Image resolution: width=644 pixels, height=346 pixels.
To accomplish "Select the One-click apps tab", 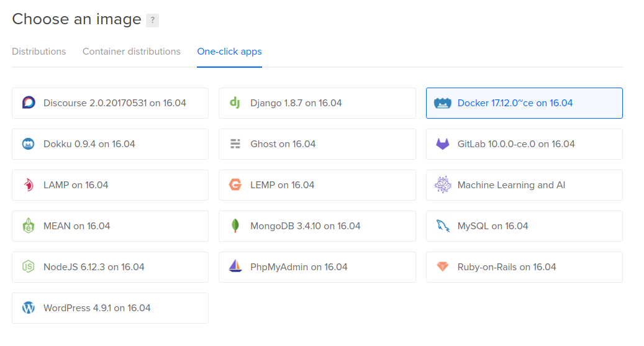I will pos(230,52).
